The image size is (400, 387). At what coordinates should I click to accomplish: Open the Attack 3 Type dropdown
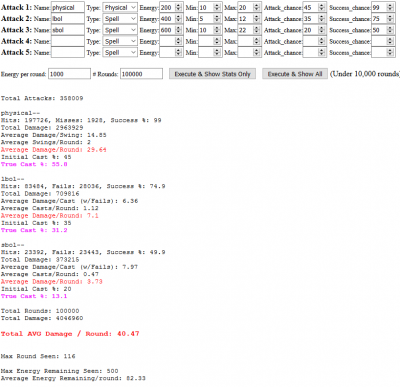120,30
